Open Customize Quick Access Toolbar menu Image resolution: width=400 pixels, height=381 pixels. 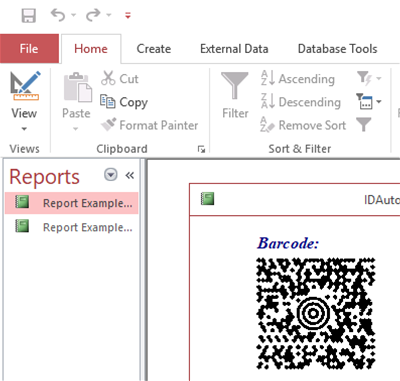coord(128,15)
